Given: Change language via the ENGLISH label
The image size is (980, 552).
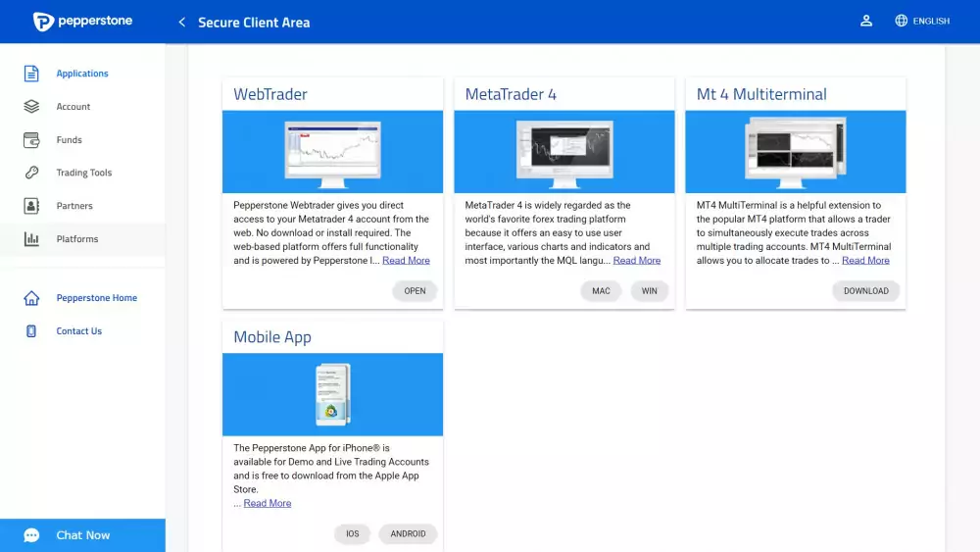Looking at the screenshot, I should [931, 21].
